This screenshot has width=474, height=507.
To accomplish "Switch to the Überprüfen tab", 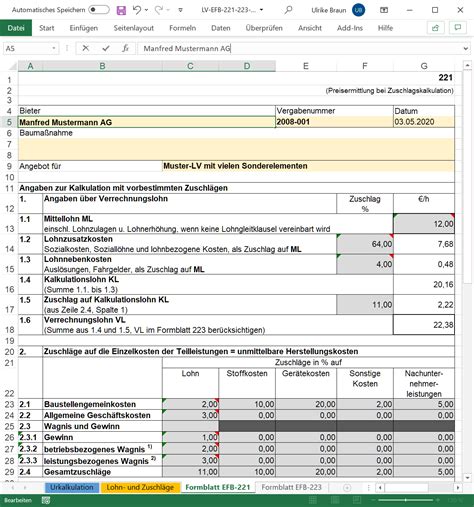I will click(x=264, y=28).
